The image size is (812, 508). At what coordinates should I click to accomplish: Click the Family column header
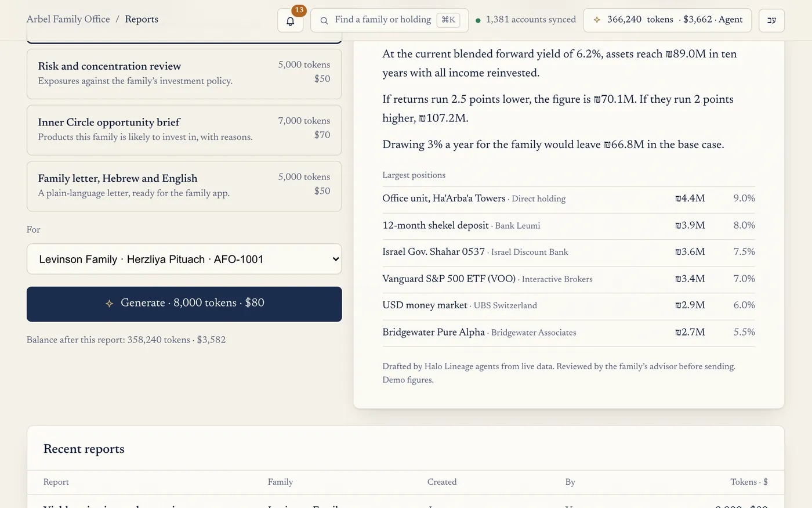280,482
